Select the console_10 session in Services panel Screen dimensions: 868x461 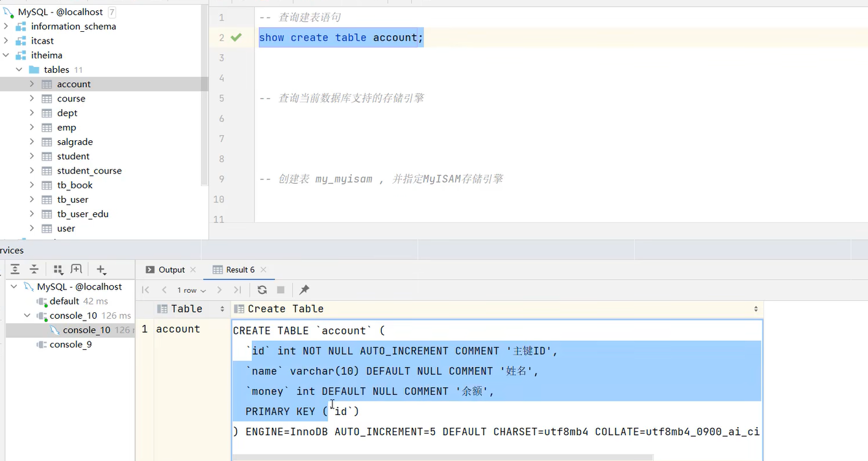click(85, 329)
